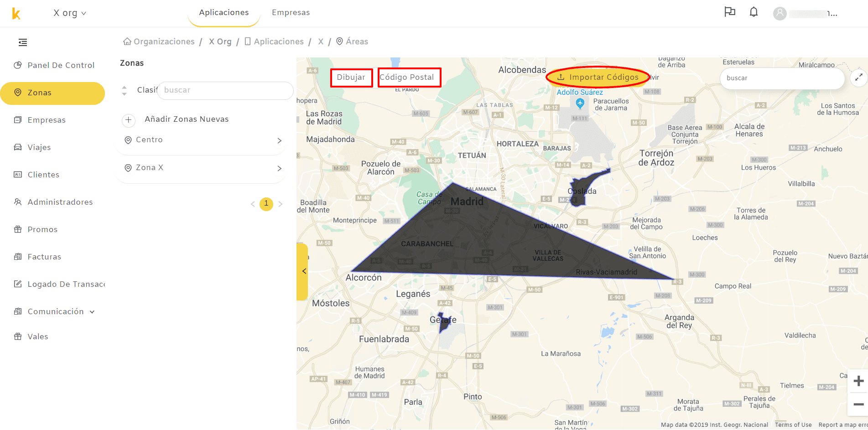Open X breadcrumb link
Image resolution: width=868 pixels, height=430 pixels.
[x=321, y=41]
